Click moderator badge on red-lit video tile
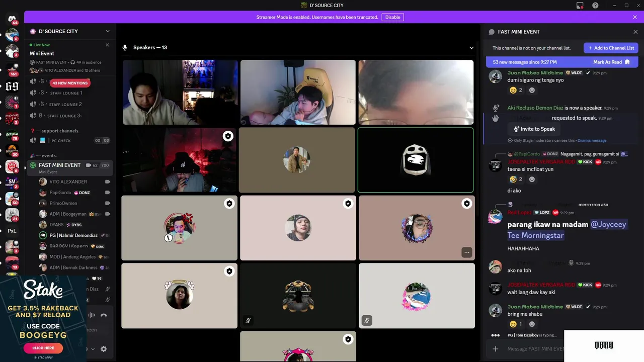644x362 pixels. point(228,136)
